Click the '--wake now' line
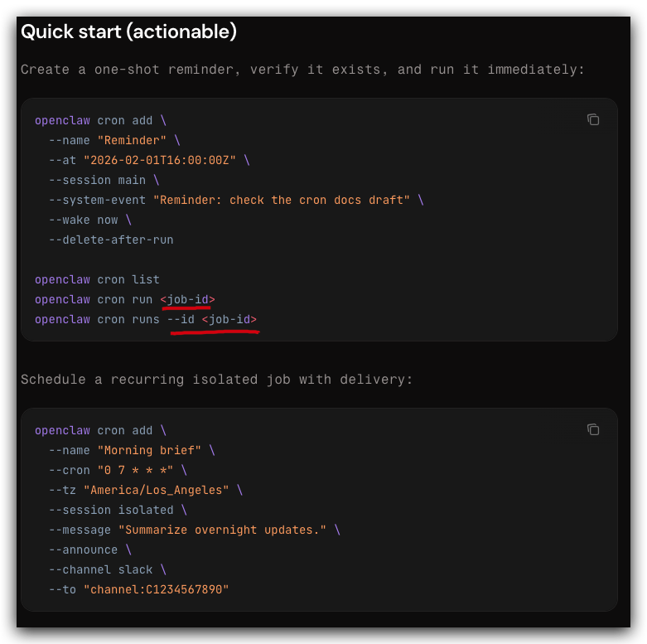Screen dimensions: 647x644 [90, 220]
